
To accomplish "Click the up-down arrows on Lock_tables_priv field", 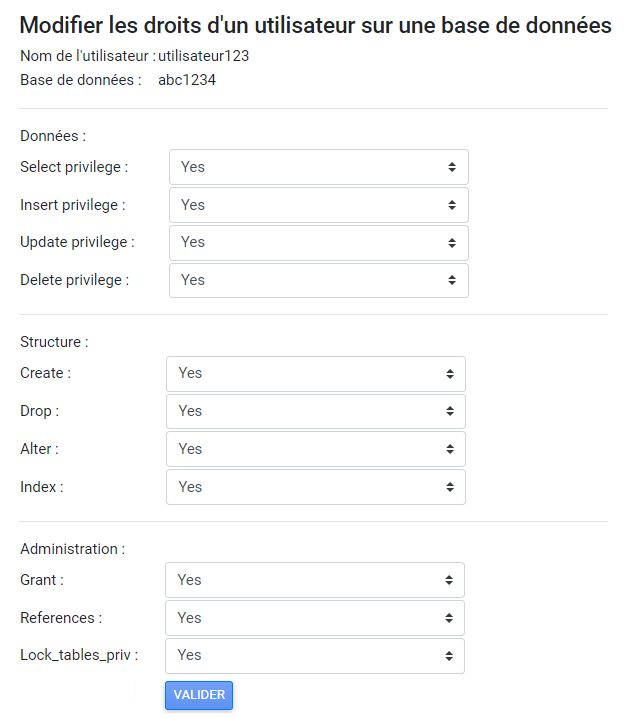I will point(449,656).
